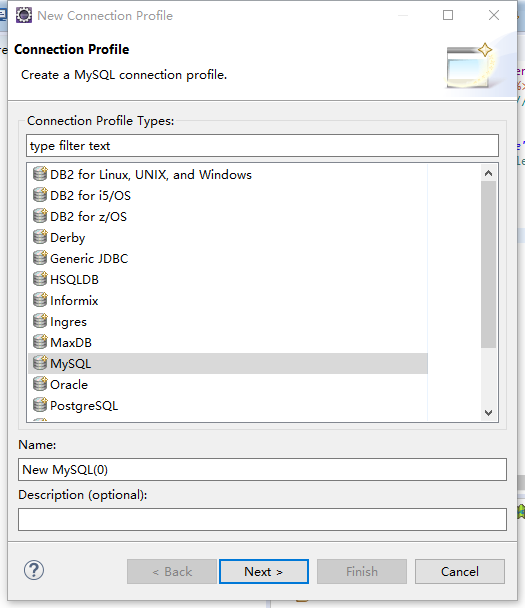The image size is (525, 608).
Task: Choose the Generic JDBC label
Action: click(89, 259)
